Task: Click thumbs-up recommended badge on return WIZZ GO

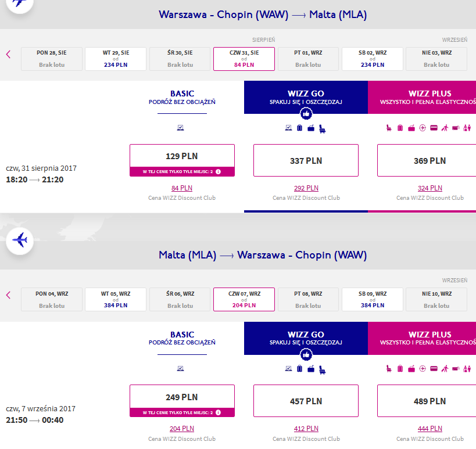Action: (306, 355)
